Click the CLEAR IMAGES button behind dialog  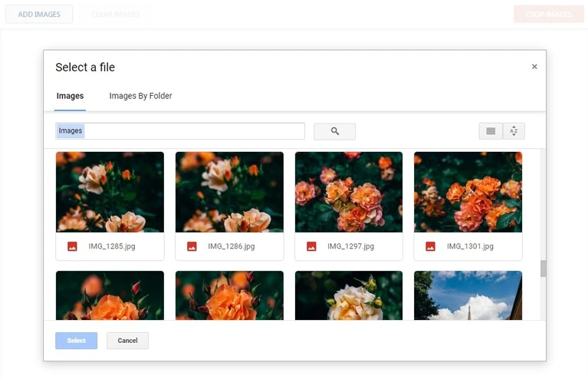[116, 15]
